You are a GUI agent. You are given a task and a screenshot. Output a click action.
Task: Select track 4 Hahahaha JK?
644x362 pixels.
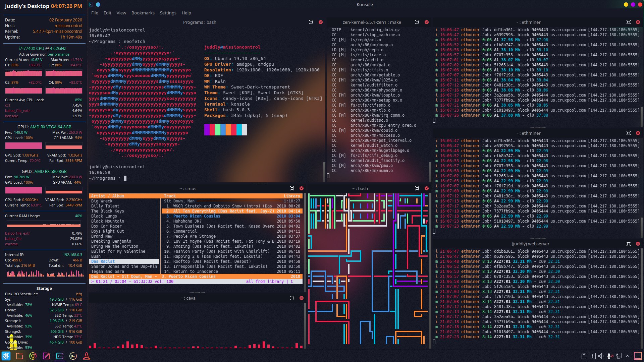click(x=232, y=221)
